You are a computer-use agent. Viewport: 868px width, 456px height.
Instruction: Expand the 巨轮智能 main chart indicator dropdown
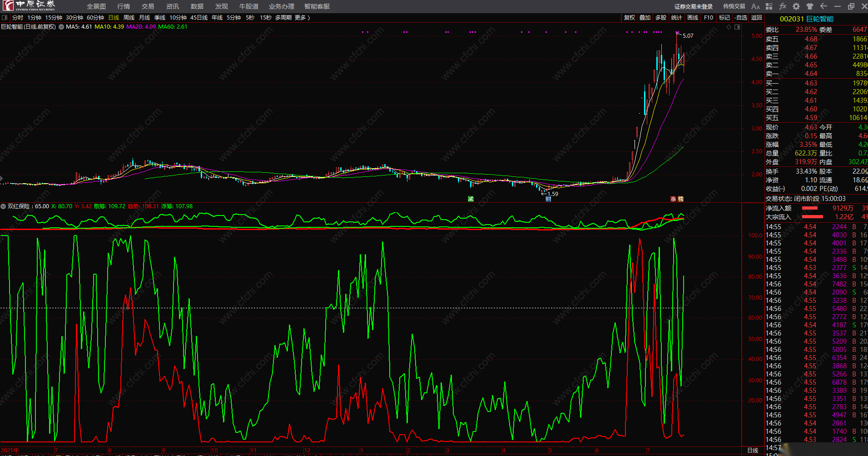(x=61, y=27)
